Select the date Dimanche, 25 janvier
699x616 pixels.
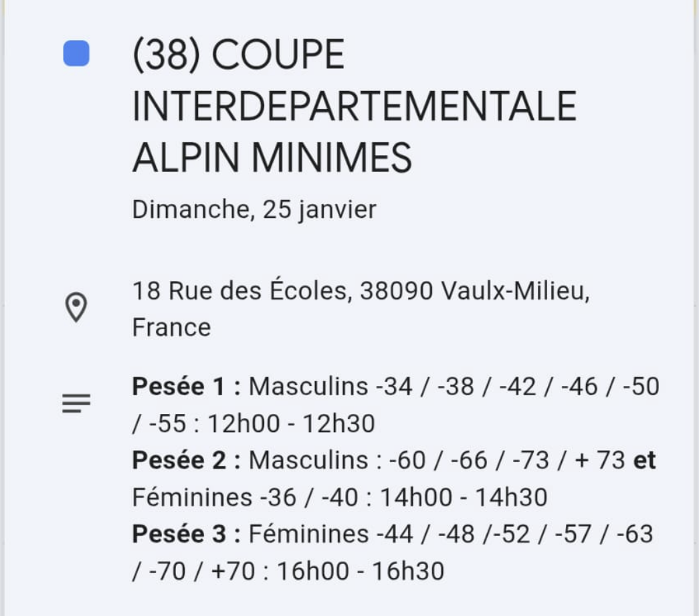[254, 210]
